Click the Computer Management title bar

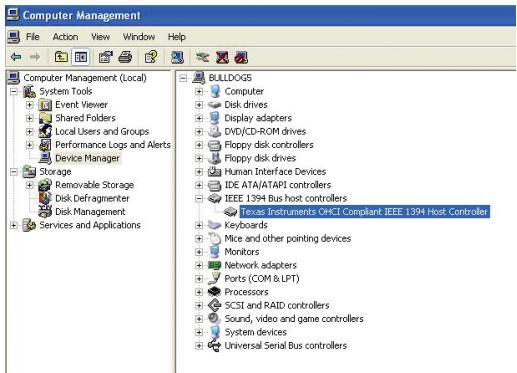[x=260, y=15]
